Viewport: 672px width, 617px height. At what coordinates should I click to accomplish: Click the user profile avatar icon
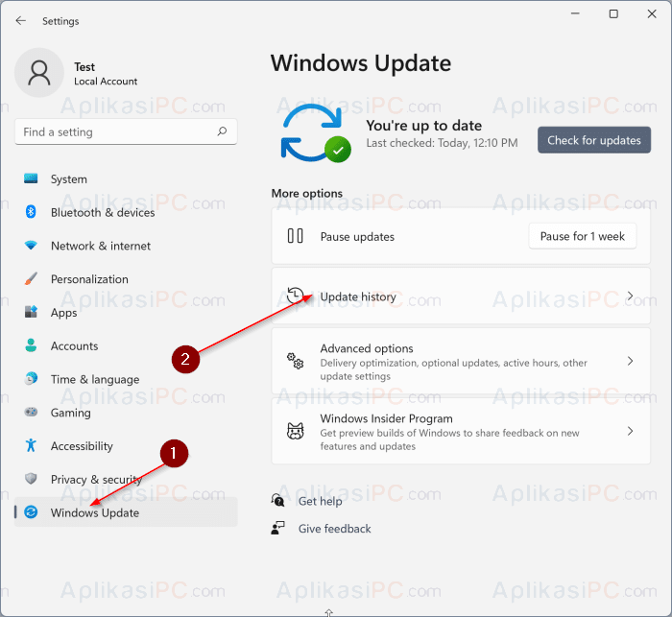tap(39, 72)
